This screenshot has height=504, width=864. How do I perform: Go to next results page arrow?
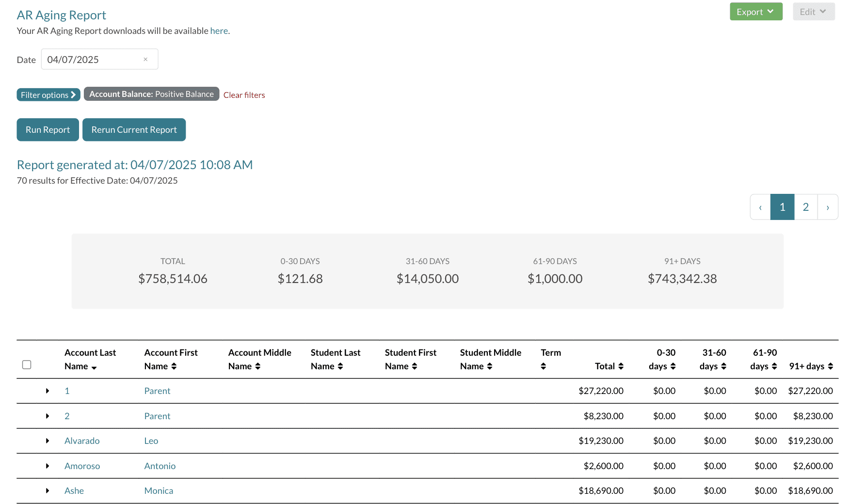tap(828, 207)
